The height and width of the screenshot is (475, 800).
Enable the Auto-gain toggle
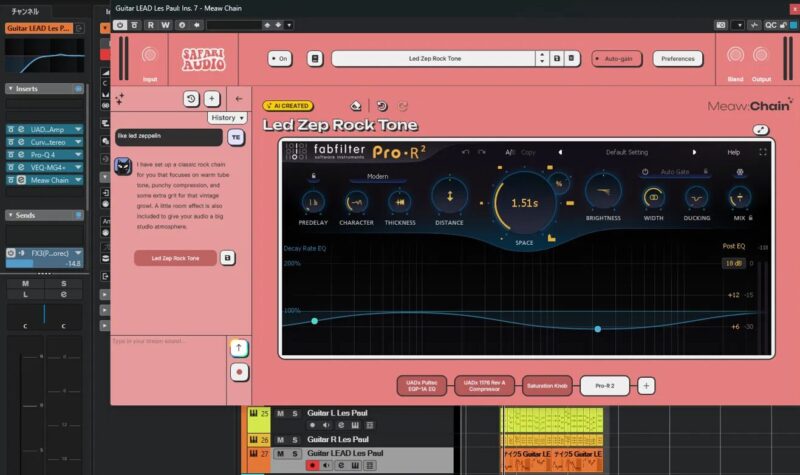click(616, 59)
